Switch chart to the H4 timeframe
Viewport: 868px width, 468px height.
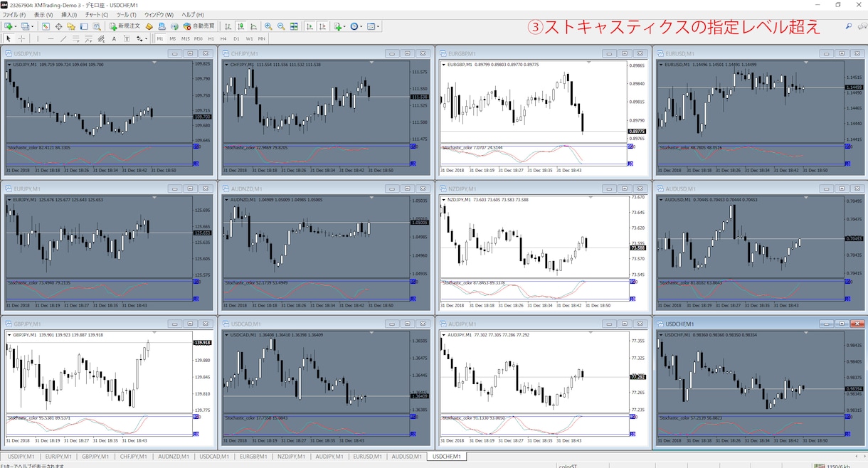click(223, 38)
